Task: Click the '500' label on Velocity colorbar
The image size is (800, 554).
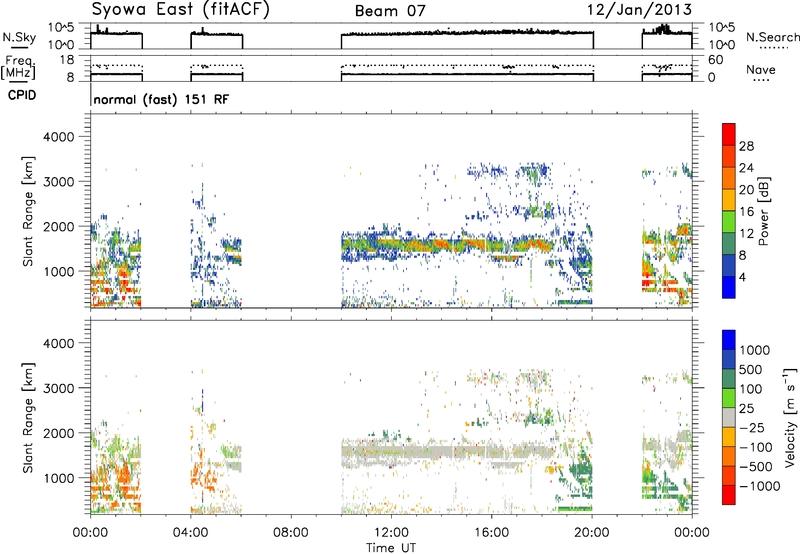Action: pos(751,370)
